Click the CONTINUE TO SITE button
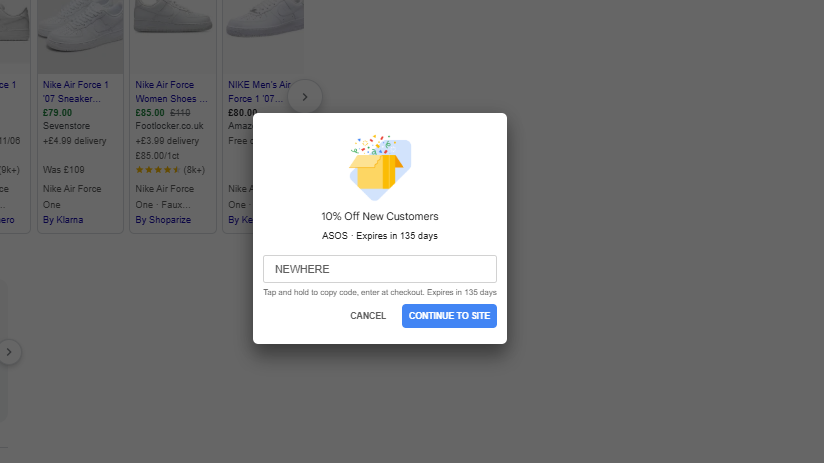The image size is (824, 463). click(449, 316)
